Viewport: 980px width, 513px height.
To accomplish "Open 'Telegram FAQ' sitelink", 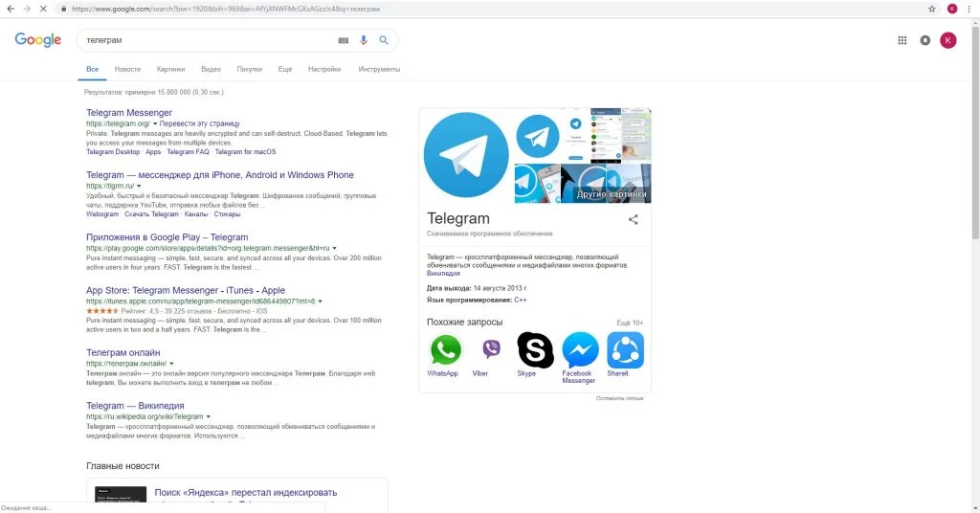I will click(x=188, y=152).
